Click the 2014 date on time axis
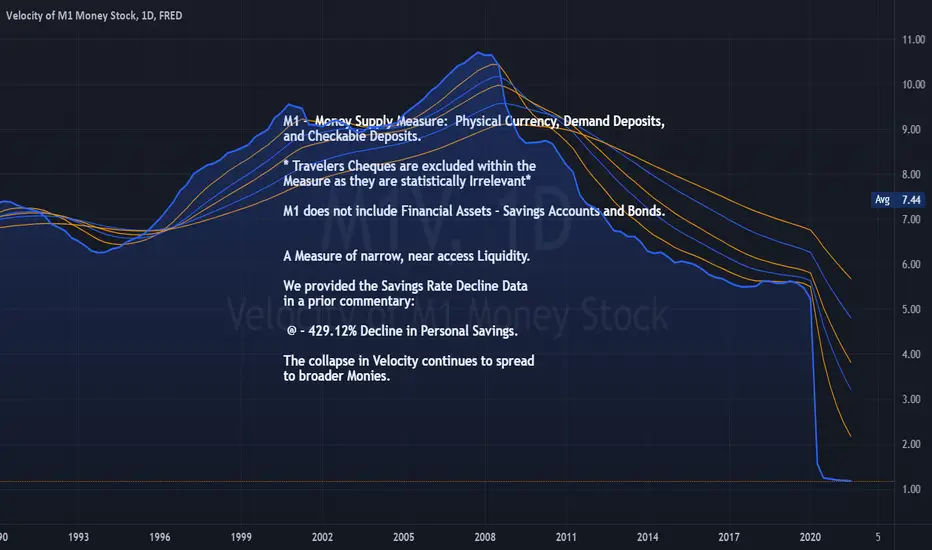The width and height of the screenshot is (932, 550). [x=647, y=537]
